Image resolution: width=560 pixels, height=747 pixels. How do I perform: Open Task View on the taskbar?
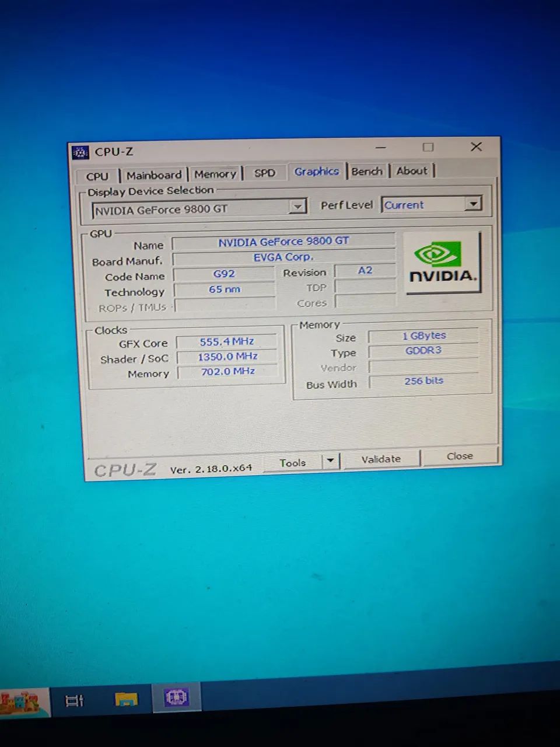point(74,701)
